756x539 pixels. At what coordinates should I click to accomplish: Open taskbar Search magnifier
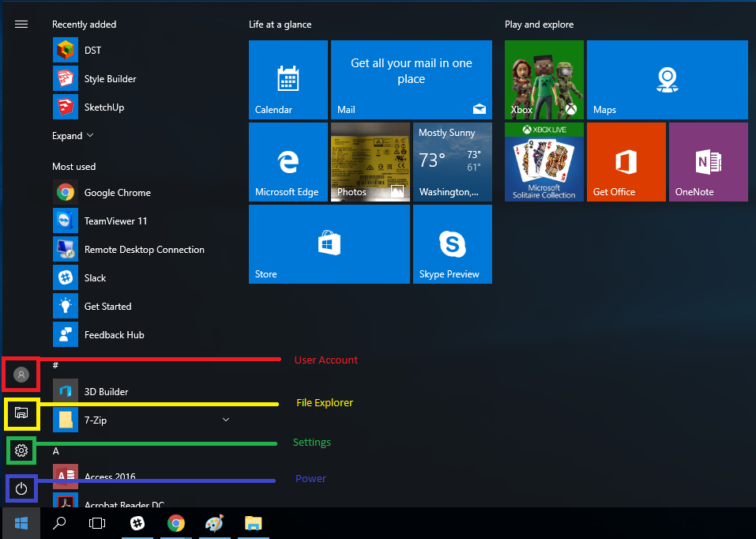click(59, 523)
